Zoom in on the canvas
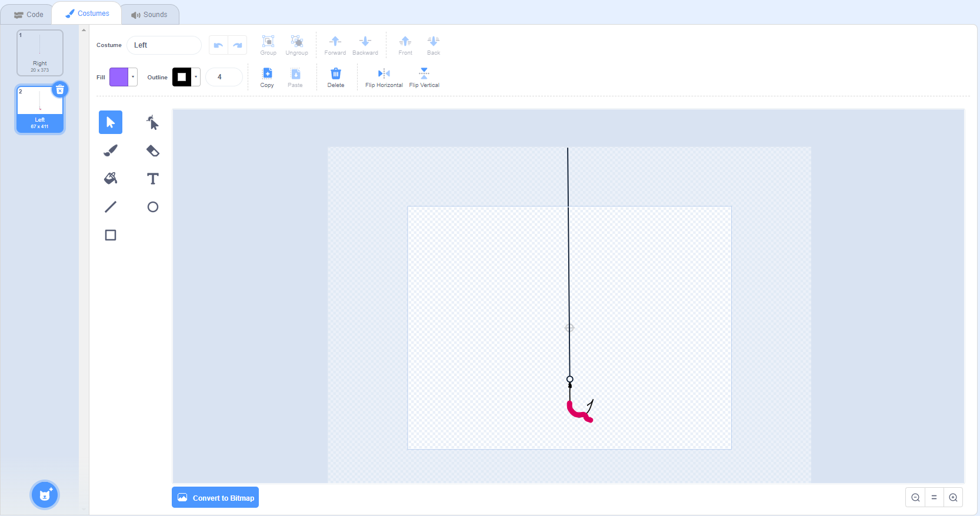Screen dimensions: 980x516 (x=953, y=498)
